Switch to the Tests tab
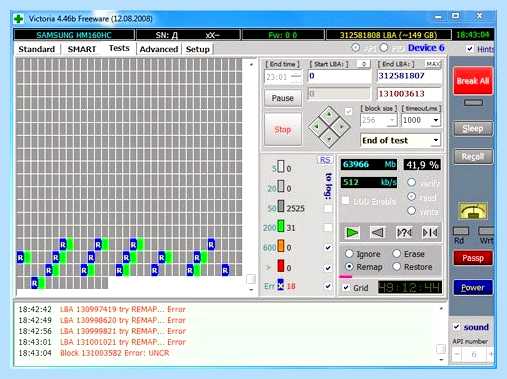The image size is (507, 379). (119, 48)
